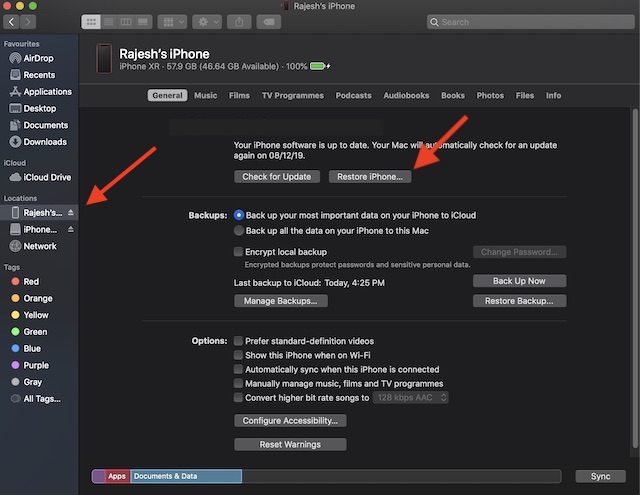Open the Documents folder in sidebar

[x=39, y=125]
